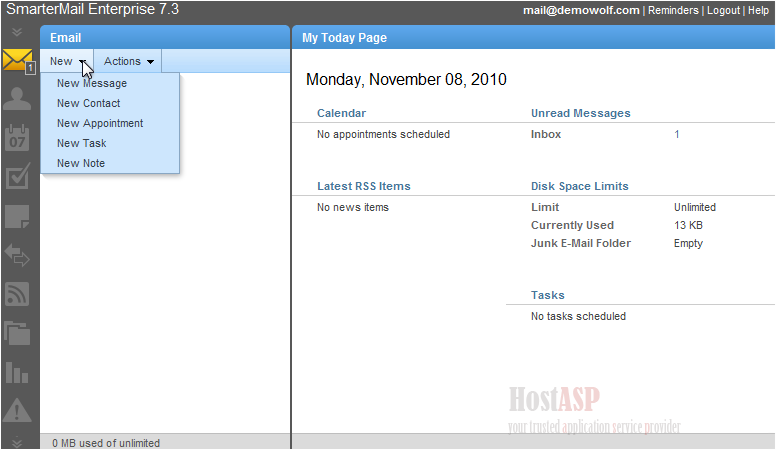Open the sync arrows icon in sidebar
This screenshot has width=776, height=450.
(x=17, y=255)
